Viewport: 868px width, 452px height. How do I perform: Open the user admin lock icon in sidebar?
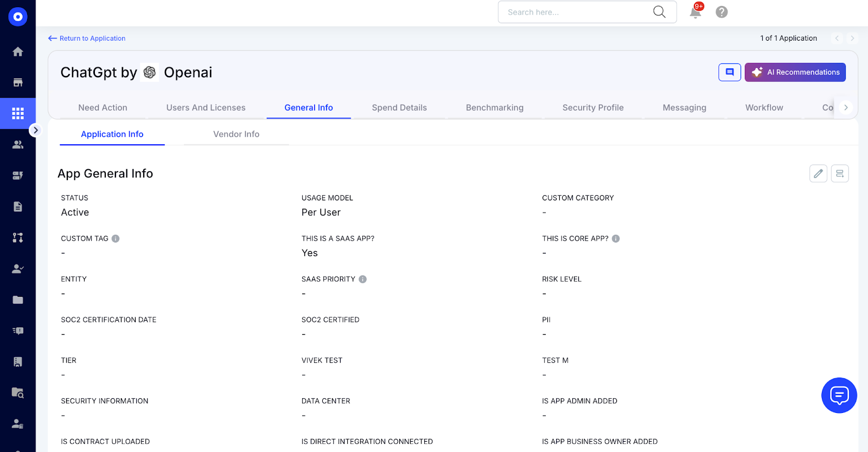(18, 424)
